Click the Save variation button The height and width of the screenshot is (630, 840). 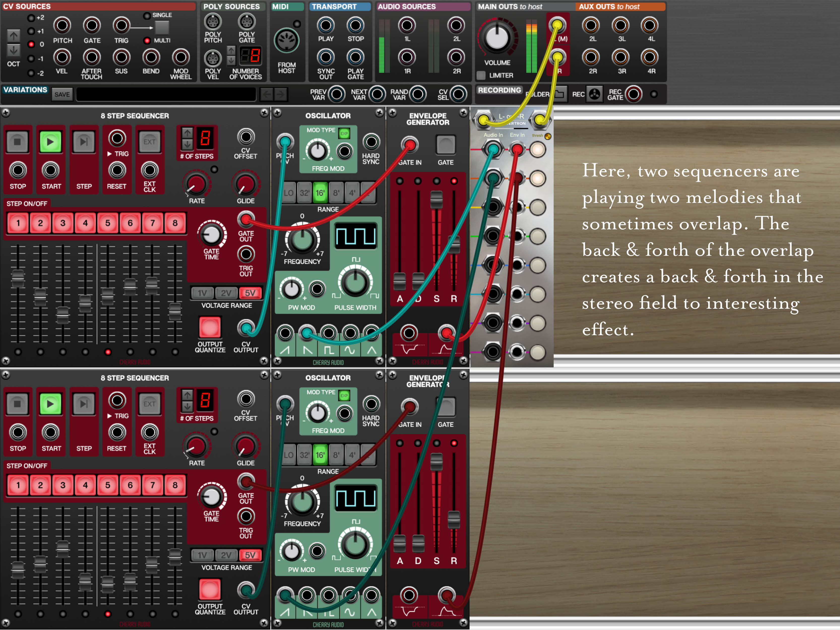pos(62,94)
